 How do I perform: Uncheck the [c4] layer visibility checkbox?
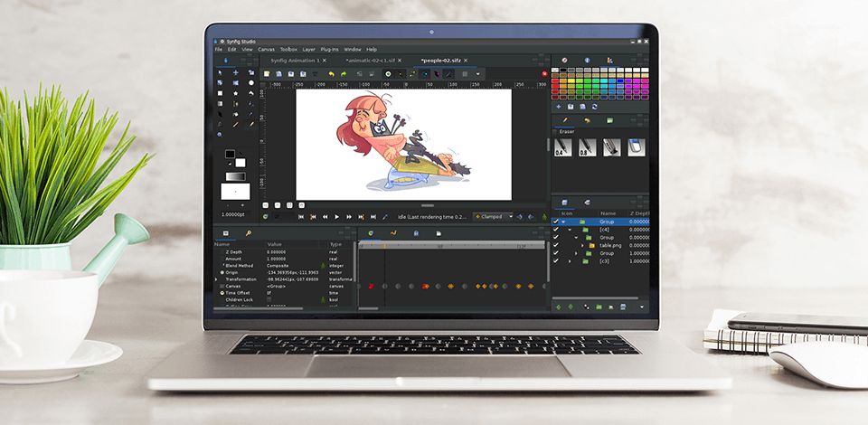(555, 230)
